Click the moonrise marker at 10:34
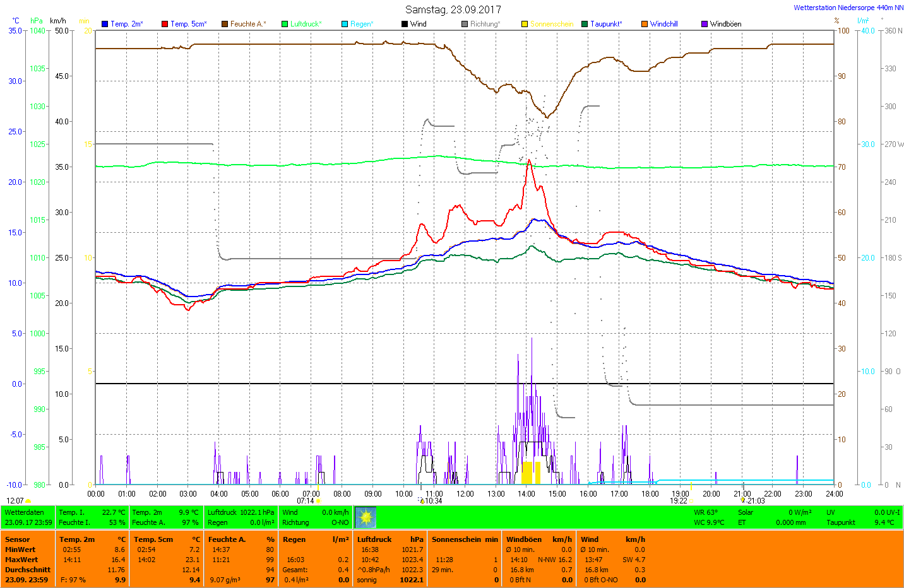 (x=422, y=501)
